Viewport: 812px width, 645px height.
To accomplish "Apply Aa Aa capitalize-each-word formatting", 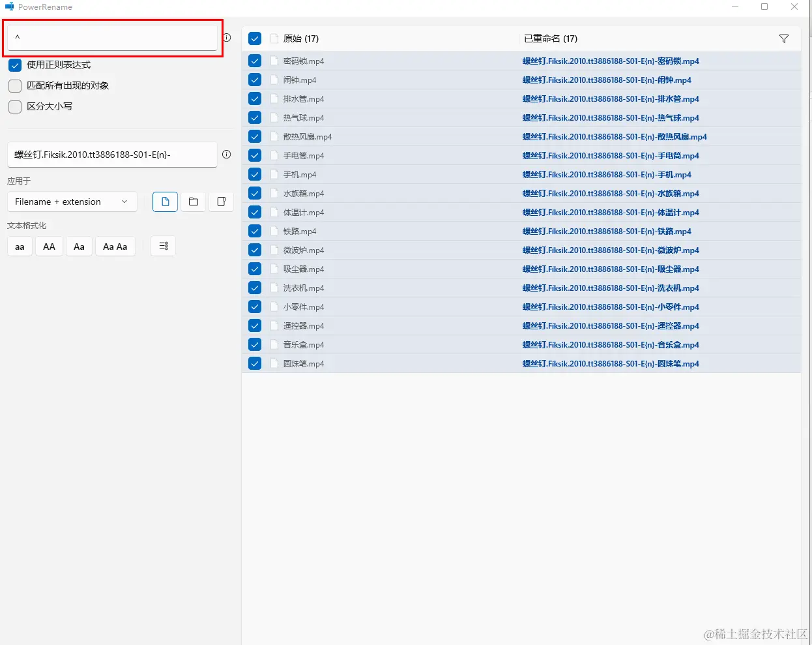I will [115, 247].
